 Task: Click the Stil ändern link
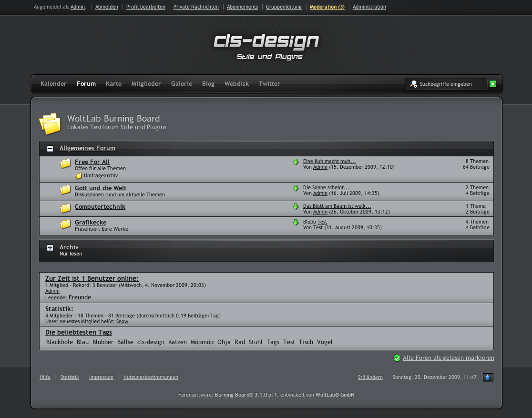[370, 377]
